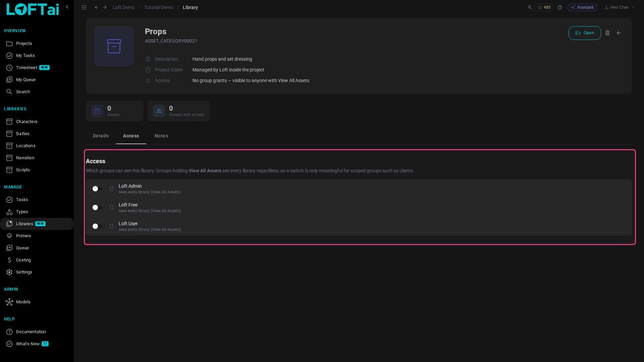Screen dimensions: 644x362
Task: Click the search magnifier in the top bar
Action: coord(530,8)
